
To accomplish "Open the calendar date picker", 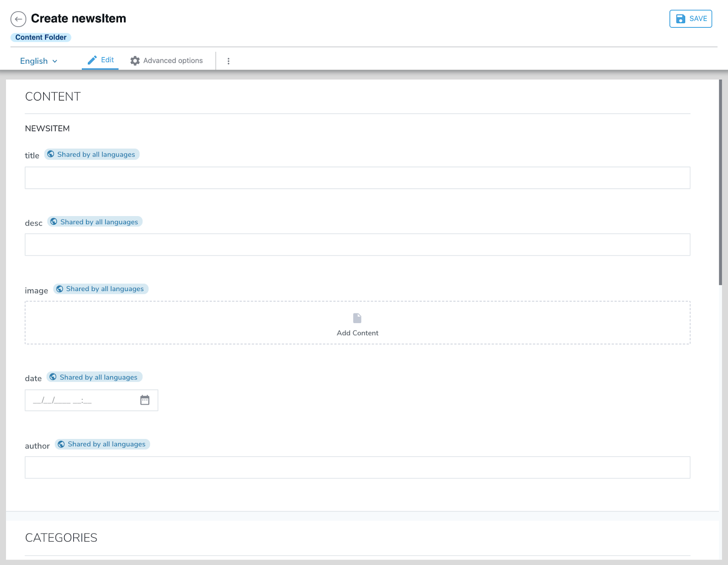I will point(145,400).
